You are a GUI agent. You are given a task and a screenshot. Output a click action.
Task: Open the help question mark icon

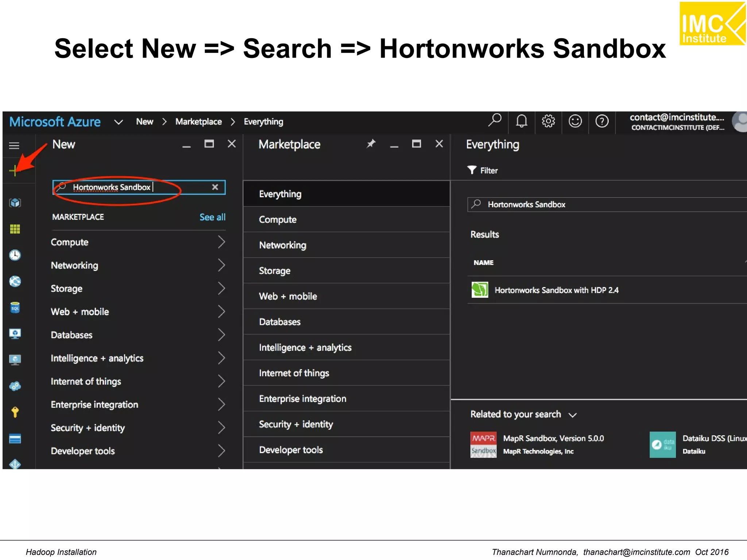(602, 121)
